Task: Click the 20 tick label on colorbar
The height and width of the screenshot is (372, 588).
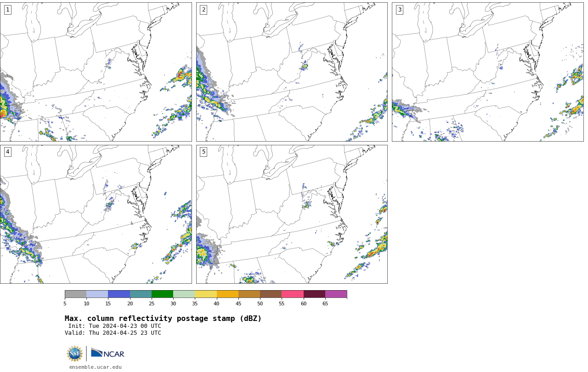Action: click(x=130, y=303)
